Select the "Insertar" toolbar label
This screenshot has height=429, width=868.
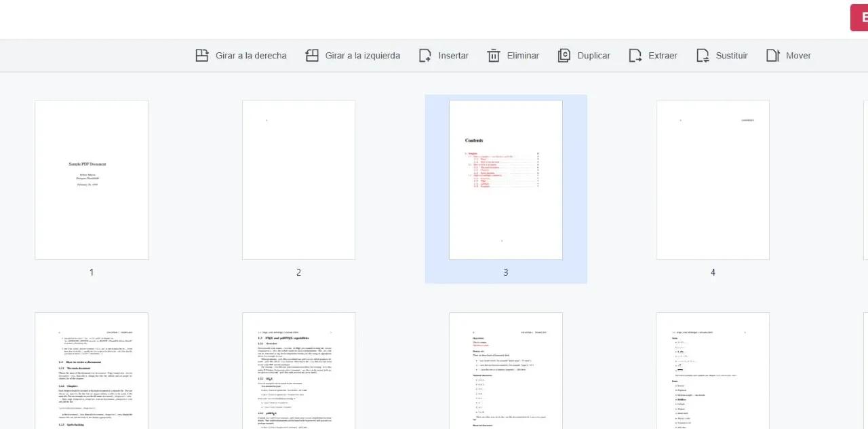[454, 56]
